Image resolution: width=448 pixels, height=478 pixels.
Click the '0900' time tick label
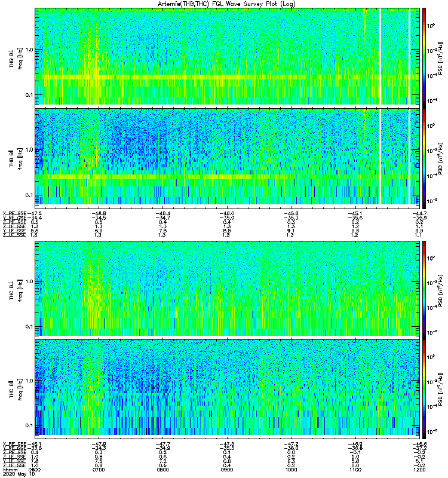227,470
